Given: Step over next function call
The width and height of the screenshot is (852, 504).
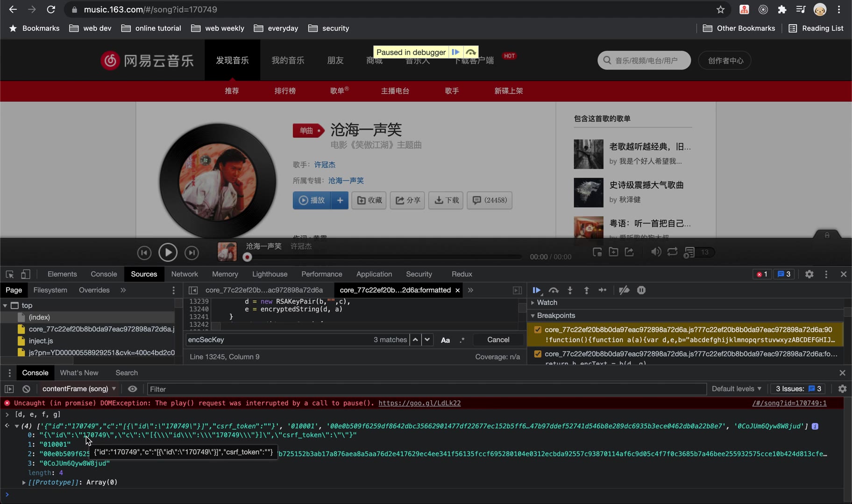Looking at the screenshot, I should pyautogui.click(x=554, y=290).
